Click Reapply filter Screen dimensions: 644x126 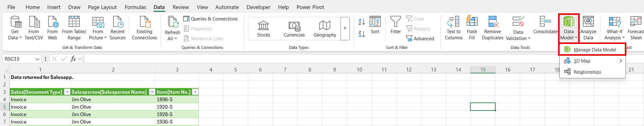point(418,29)
